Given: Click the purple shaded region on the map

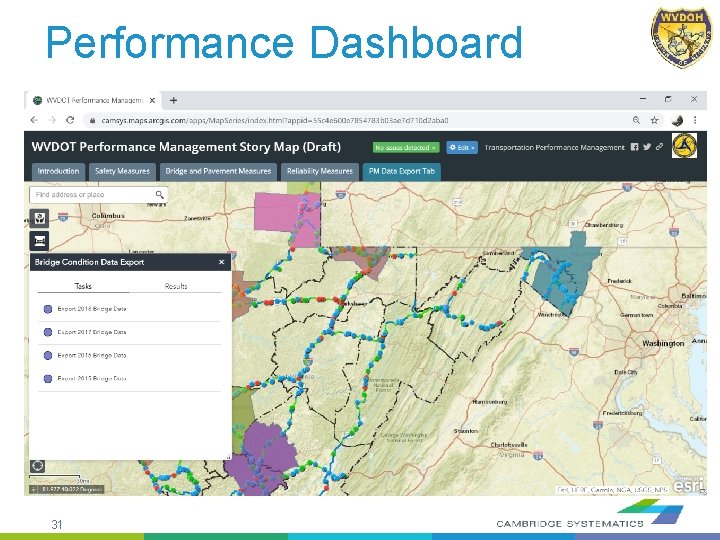Looking at the screenshot, I should pos(269,448).
